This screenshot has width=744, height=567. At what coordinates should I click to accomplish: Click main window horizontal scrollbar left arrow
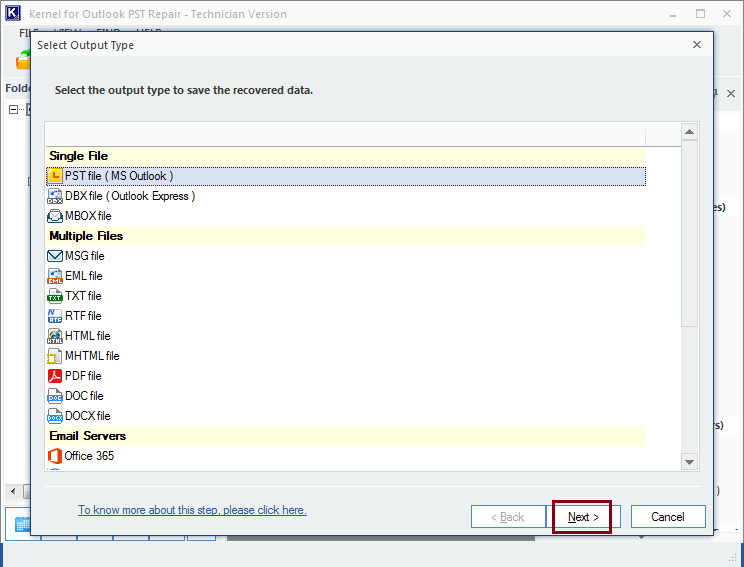13,491
